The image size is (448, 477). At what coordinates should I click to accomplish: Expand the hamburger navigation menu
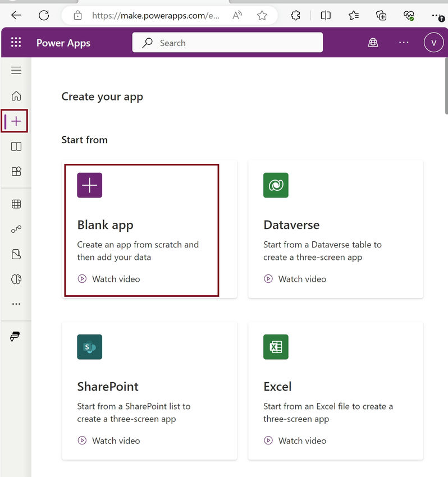16,70
